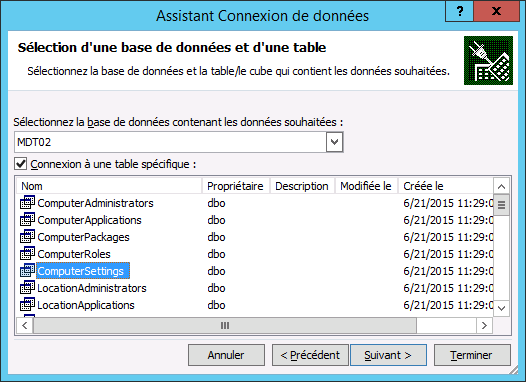
Task: Click creation date of ComputerSettings row
Action: (x=448, y=271)
